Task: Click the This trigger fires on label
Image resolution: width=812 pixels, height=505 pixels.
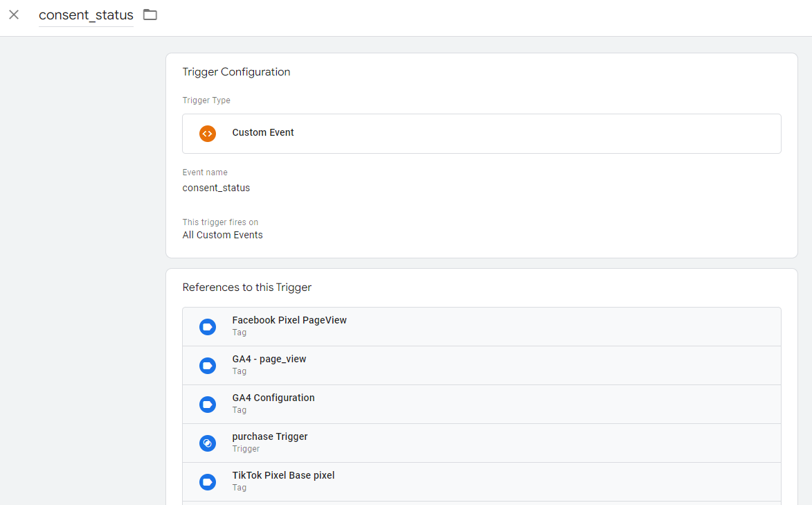Action: tap(220, 222)
